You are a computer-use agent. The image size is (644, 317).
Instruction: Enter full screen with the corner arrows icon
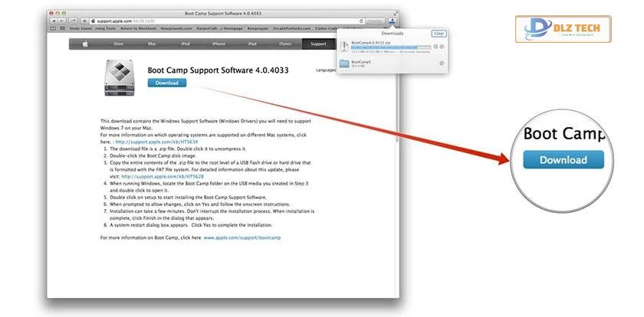pos(396,14)
